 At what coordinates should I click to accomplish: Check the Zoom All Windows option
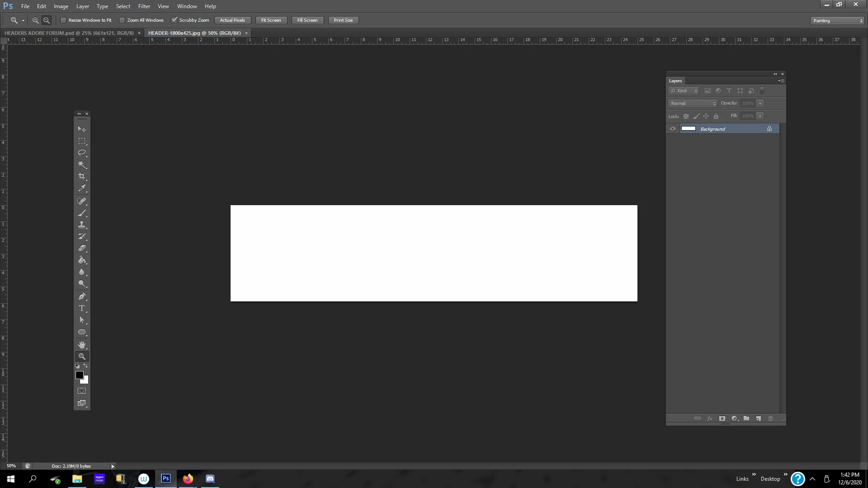122,20
